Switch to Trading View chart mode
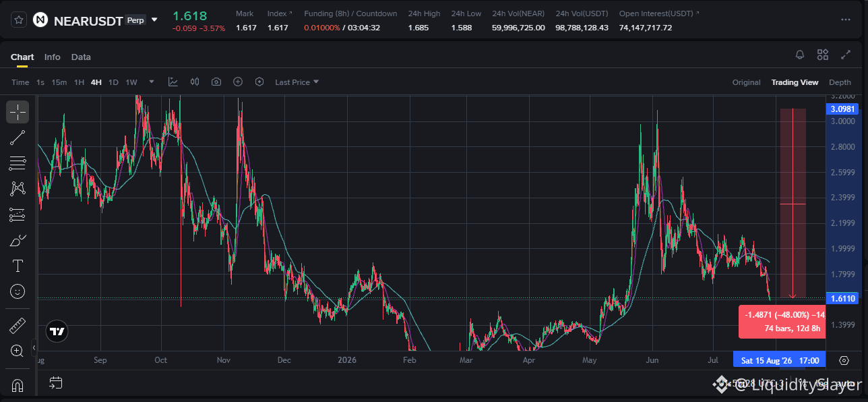This screenshot has height=402, width=868. [x=795, y=82]
